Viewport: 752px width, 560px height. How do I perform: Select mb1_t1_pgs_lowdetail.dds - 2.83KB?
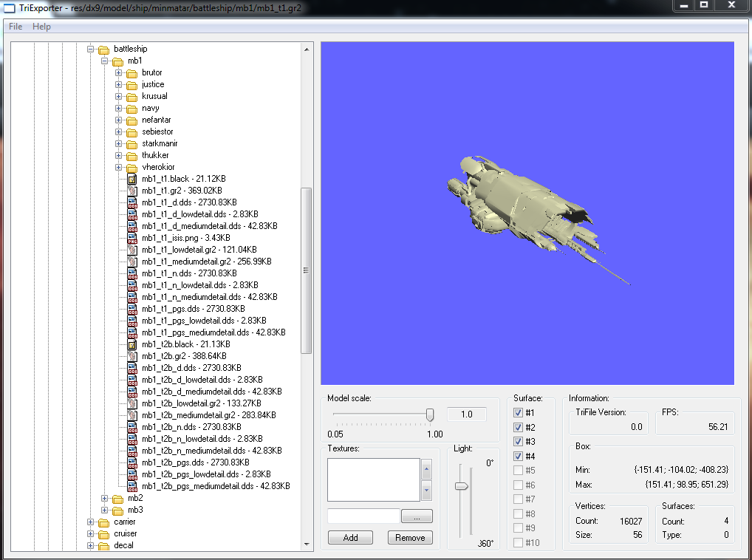(204, 321)
